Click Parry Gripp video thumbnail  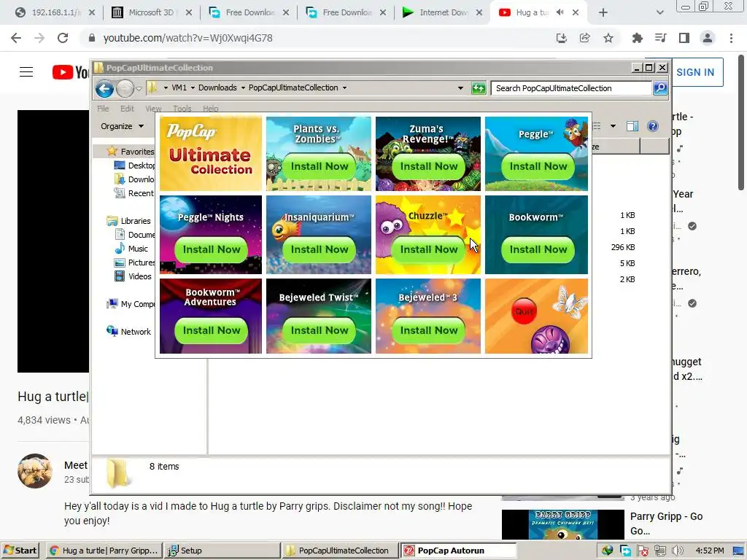tap(562, 526)
